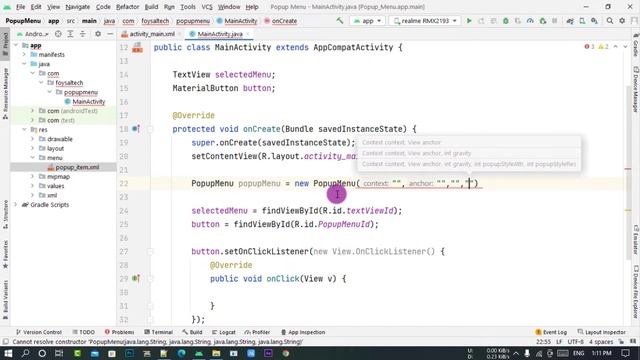Expand the mipmap folder
This screenshot has width=640, height=360.
pos(33,176)
